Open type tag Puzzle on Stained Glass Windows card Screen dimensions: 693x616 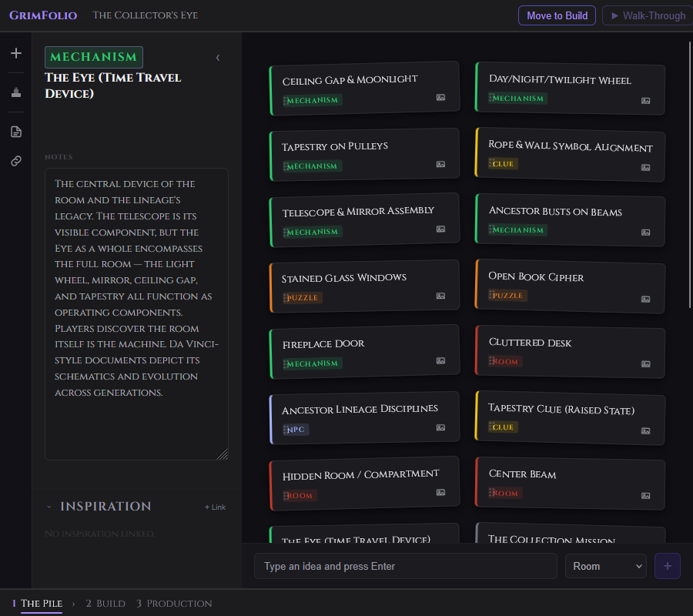click(x=303, y=298)
